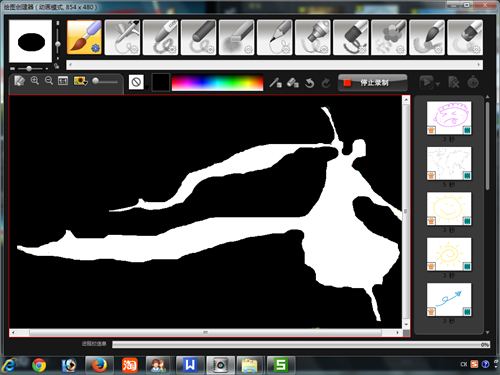This screenshot has height=375, width=500.
Task: Select the Airbrush tool
Action: tap(122, 37)
